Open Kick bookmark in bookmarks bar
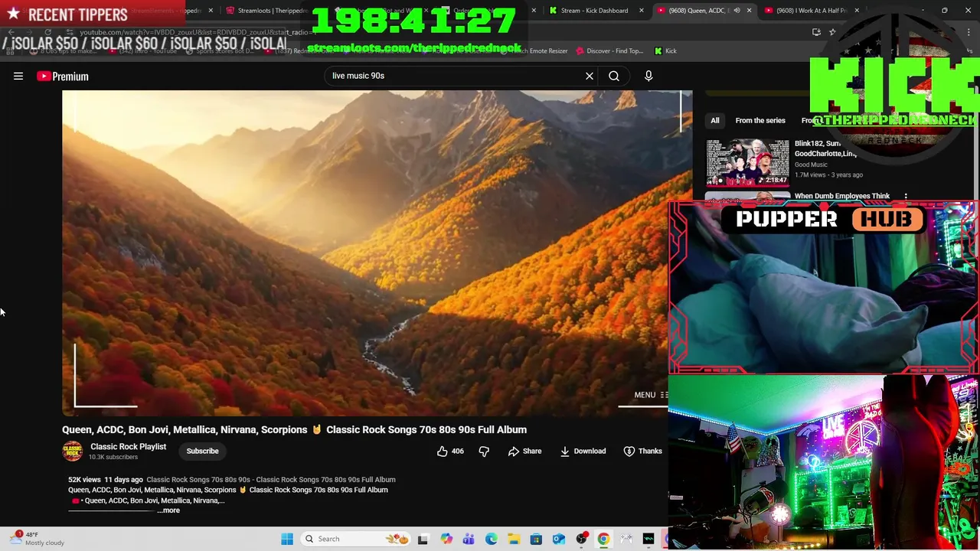980x551 pixels. pyautogui.click(x=665, y=51)
